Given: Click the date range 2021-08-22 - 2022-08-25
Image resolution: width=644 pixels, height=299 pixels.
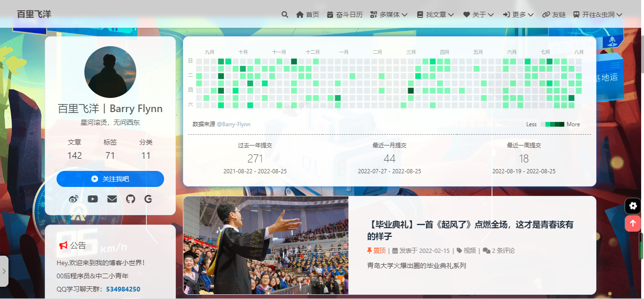Looking at the screenshot, I should (255, 171).
